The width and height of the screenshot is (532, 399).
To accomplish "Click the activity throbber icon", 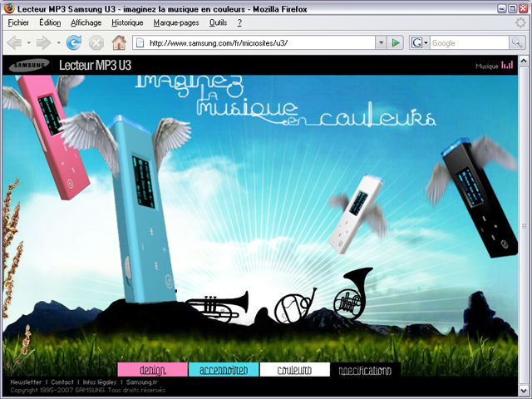I will (520, 22).
